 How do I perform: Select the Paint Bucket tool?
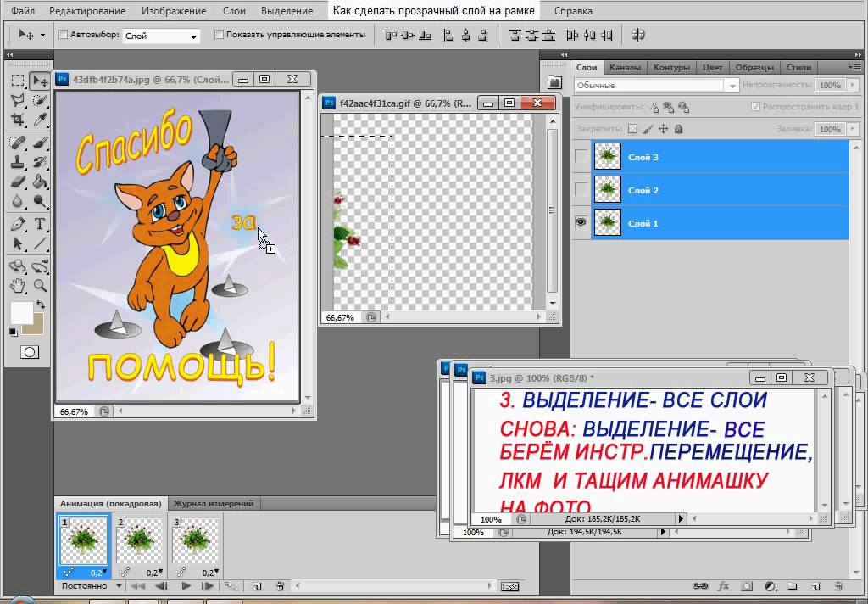[x=40, y=182]
